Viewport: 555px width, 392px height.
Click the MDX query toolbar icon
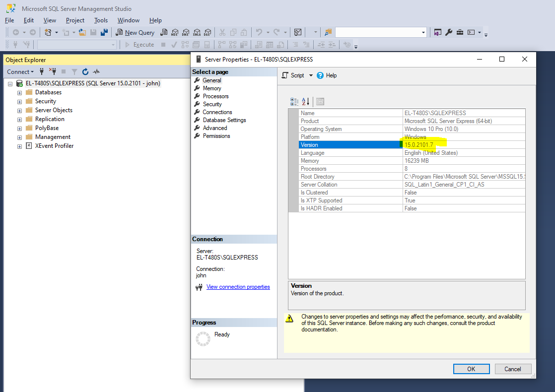[175, 33]
